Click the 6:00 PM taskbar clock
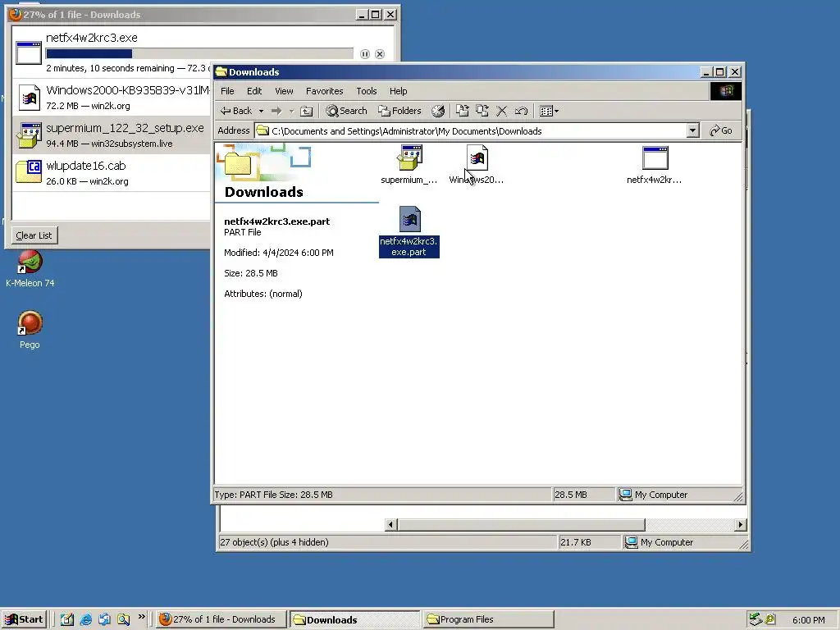This screenshot has width=840, height=630. coord(808,620)
